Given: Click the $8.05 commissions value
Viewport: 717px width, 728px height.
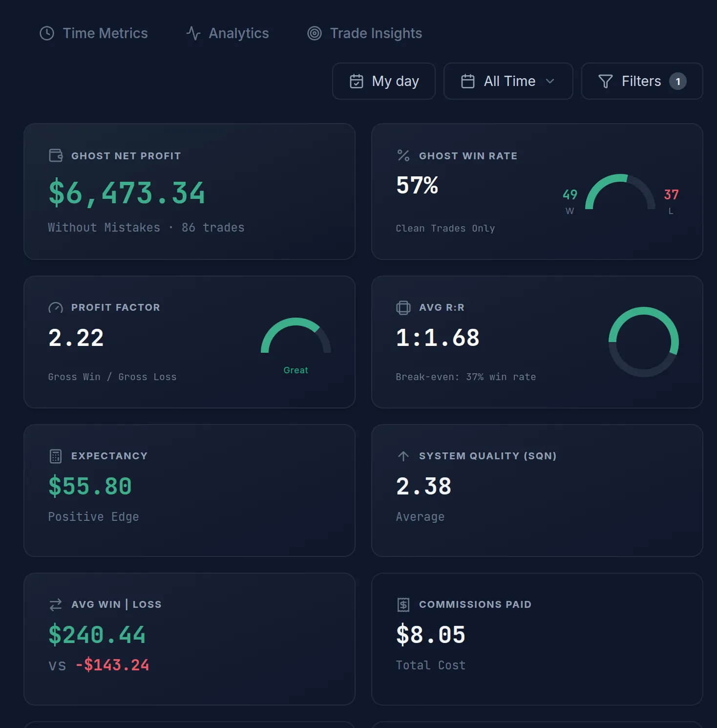Looking at the screenshot, I should click(x=431, y=635).
